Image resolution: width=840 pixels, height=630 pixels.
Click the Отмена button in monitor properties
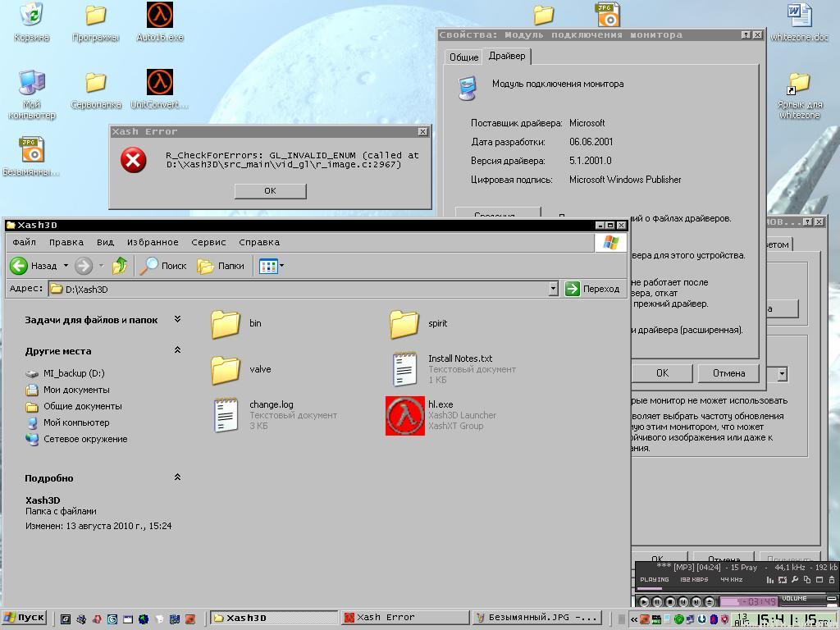tap(728, 373)
